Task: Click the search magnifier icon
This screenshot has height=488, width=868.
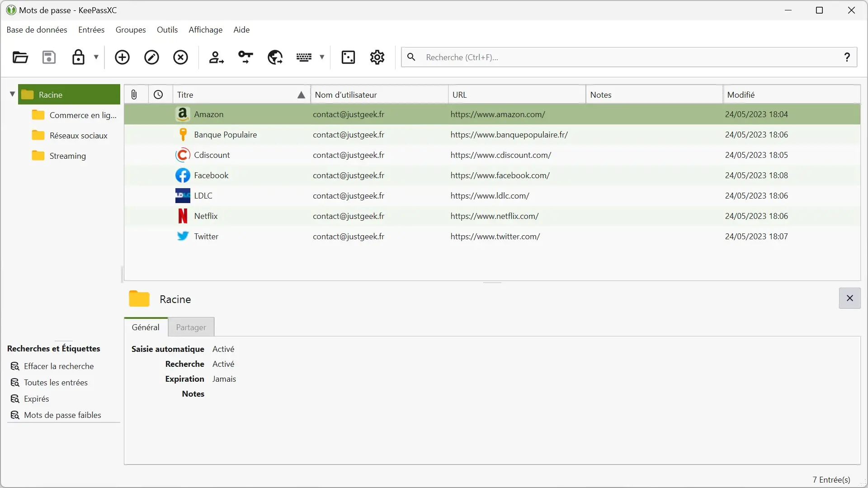Action: 411,57
